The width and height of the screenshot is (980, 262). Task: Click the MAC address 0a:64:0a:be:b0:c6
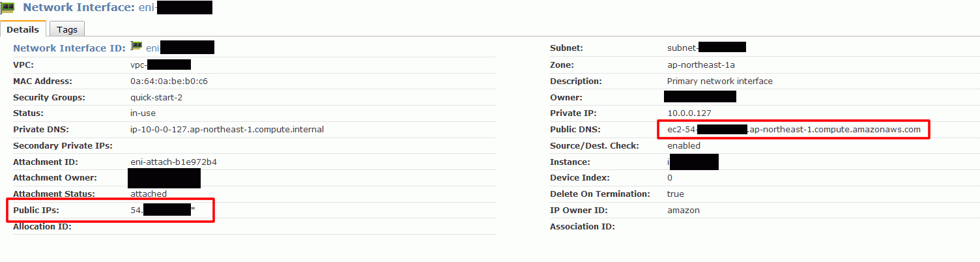169,81
